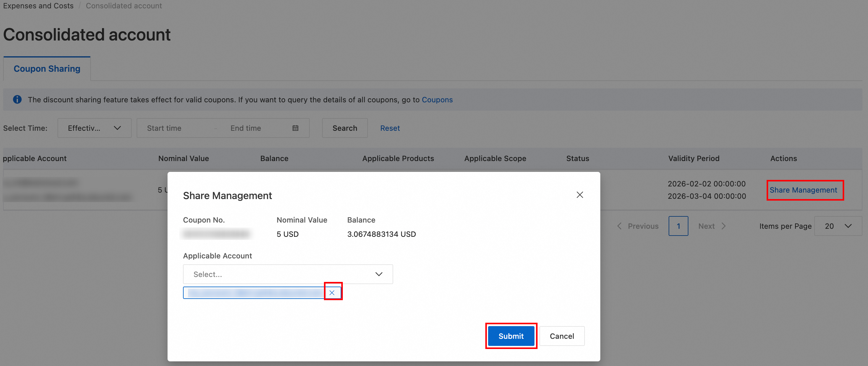868x366 pixels.
Task: Follow the Coupons link in notice
Action: pos(437,100)
